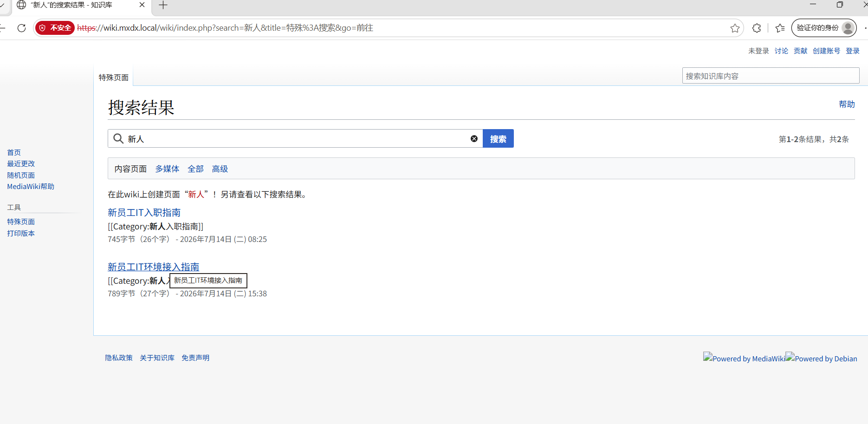Open the 免责声明 footer link
This screenshot has width=868, height=424.
[195, 358]
